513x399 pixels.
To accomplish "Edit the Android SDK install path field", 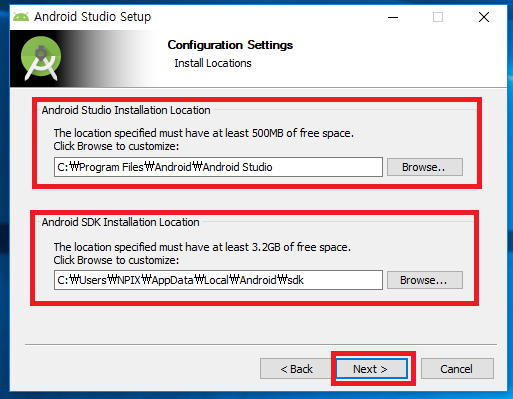I will [218, 280].
